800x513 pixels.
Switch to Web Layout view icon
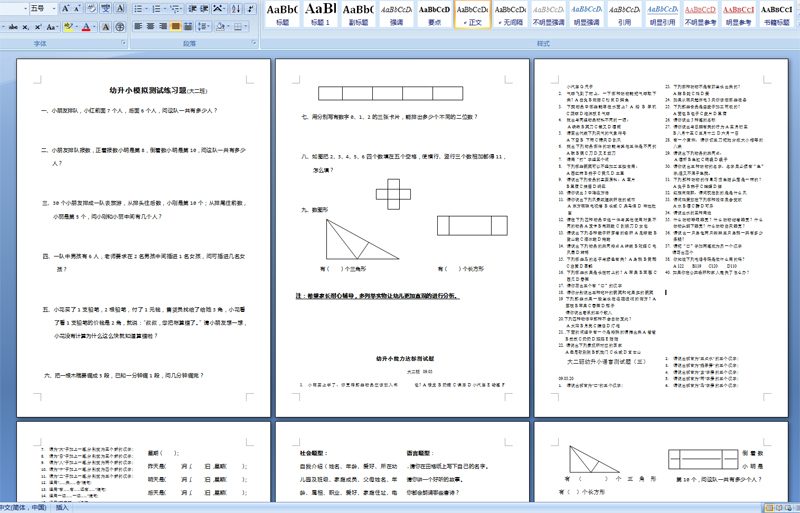[x=789, y=508]
